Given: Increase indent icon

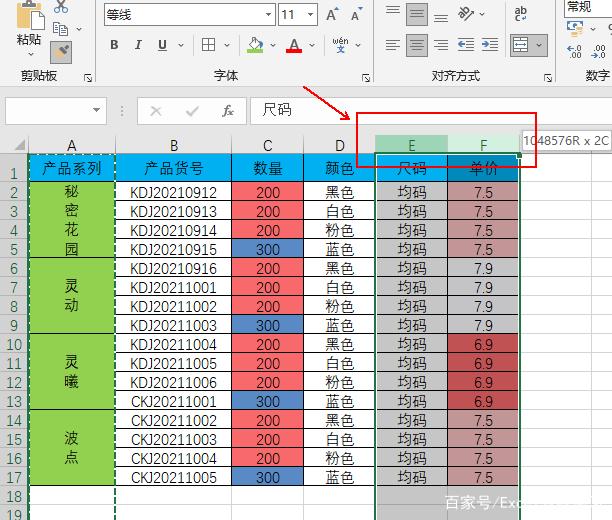Looking at the screenshot, I should tap(490, 45).
